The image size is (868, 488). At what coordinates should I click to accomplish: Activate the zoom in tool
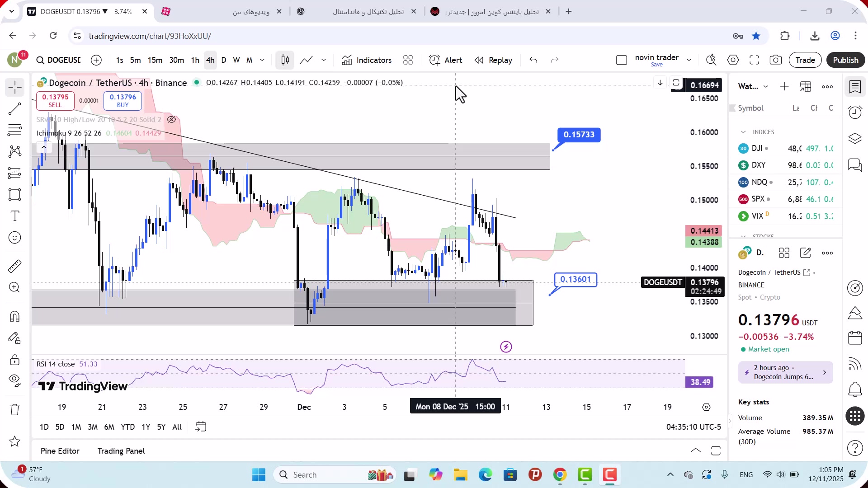click(14, 287)
